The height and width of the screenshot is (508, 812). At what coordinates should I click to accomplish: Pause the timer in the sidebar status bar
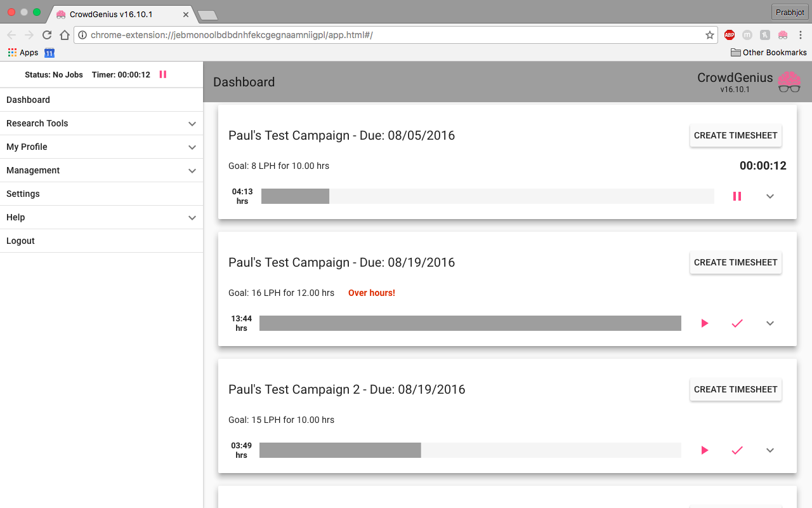[163, 74]
